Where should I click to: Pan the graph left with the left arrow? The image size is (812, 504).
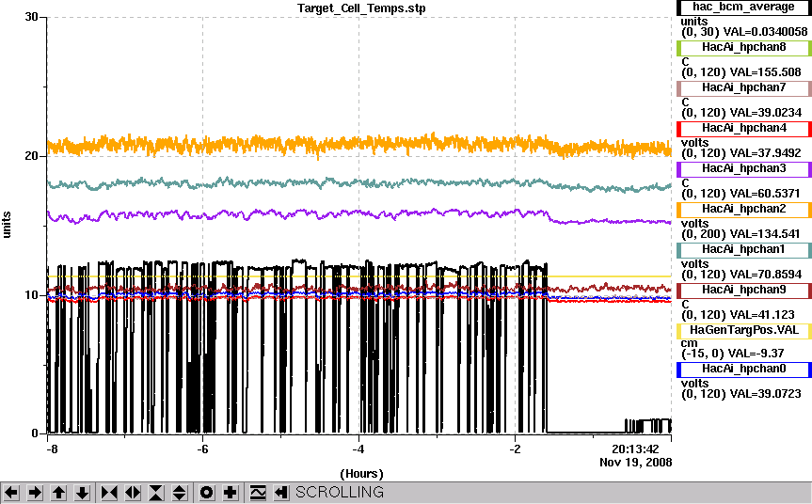[11, 492]
